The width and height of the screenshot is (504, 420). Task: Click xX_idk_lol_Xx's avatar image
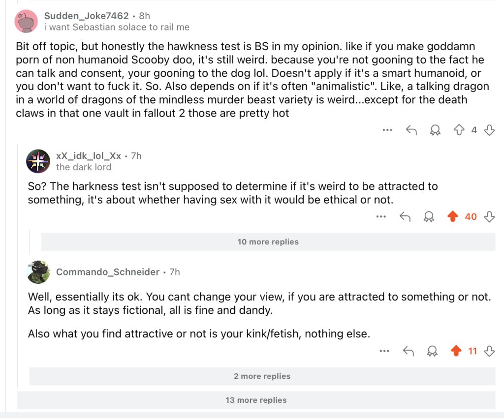(x=38, y=161)
